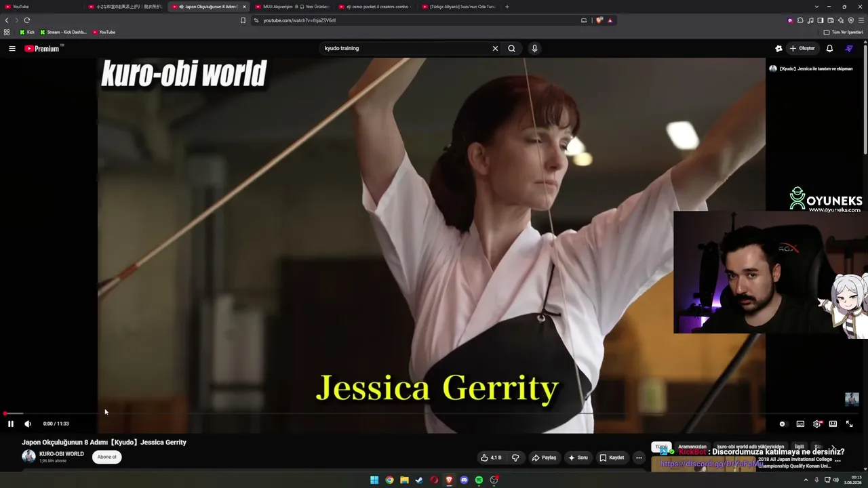Viewport: 868px width, 488px height.
Task: Save the video with Kaydet
Action: pyautogui.click(x=612, y=457)
